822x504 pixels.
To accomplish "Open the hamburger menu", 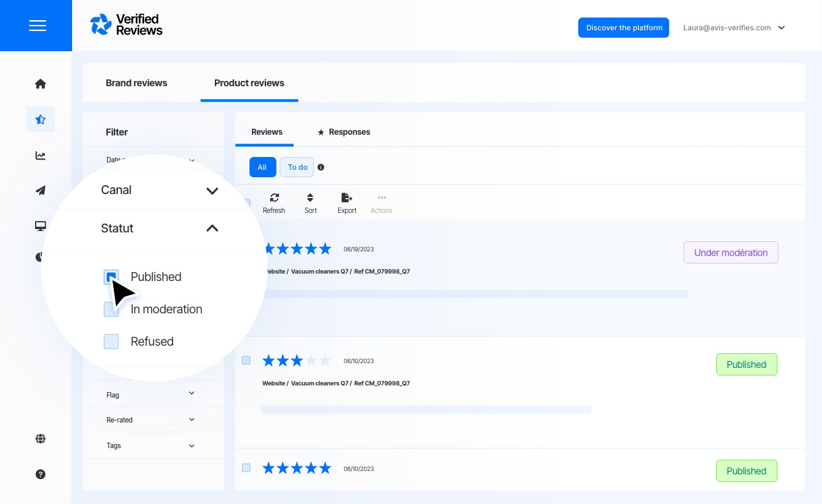I will coord(38,26).
